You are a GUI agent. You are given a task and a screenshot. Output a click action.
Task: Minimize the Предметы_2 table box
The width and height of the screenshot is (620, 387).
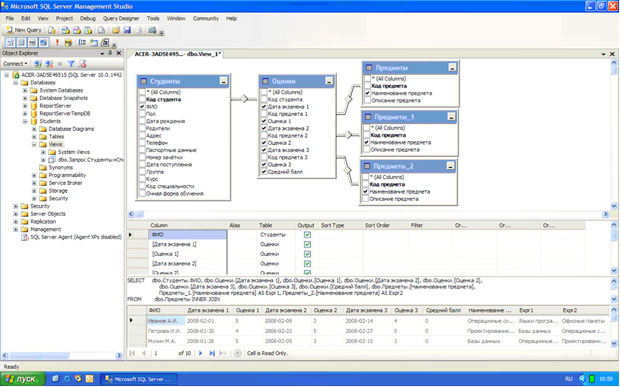click(450, 166)
